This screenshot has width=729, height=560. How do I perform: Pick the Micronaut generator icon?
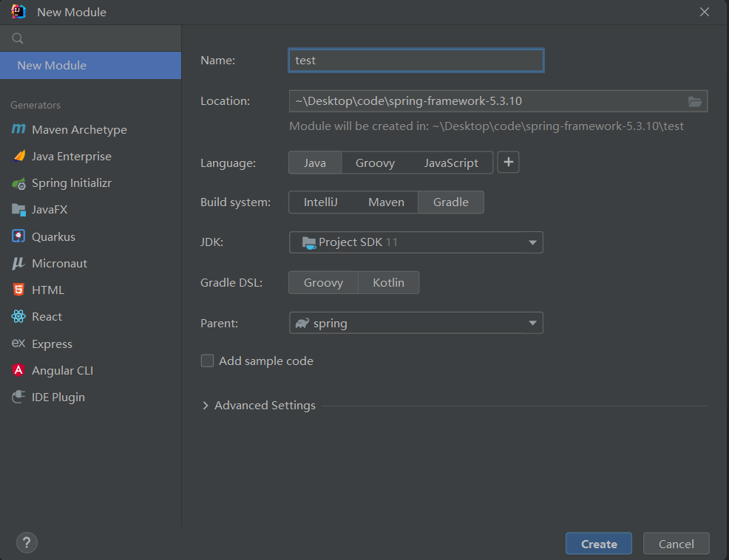click(x=18, y=263)
